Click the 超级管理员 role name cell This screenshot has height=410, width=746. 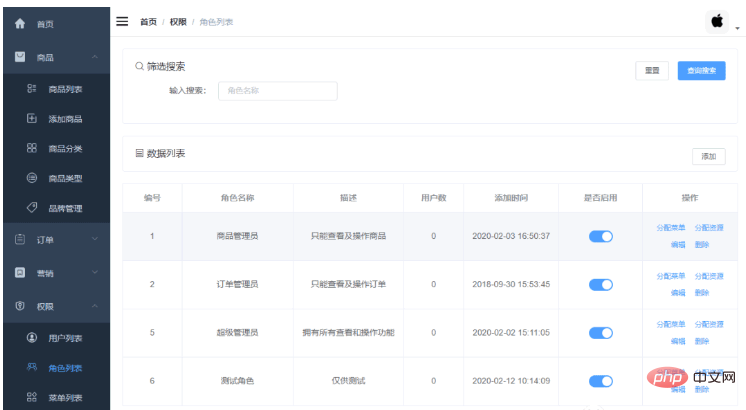click(237, 332)
